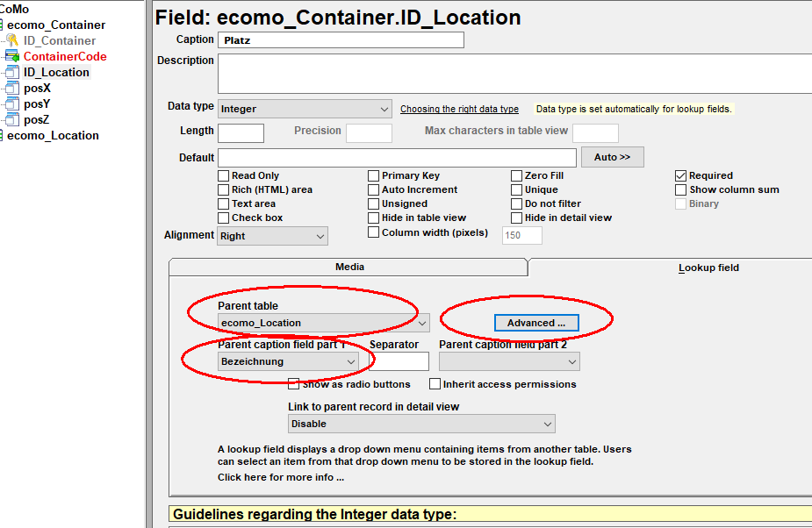Open Parent caption field part 2 dropdown

point(509,361)
